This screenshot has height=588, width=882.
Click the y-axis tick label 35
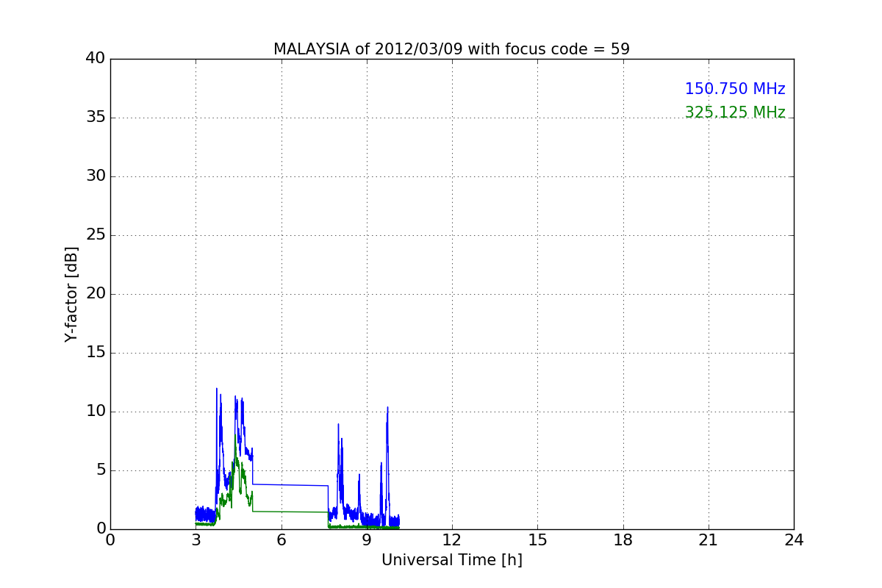(x=96, y=118)
